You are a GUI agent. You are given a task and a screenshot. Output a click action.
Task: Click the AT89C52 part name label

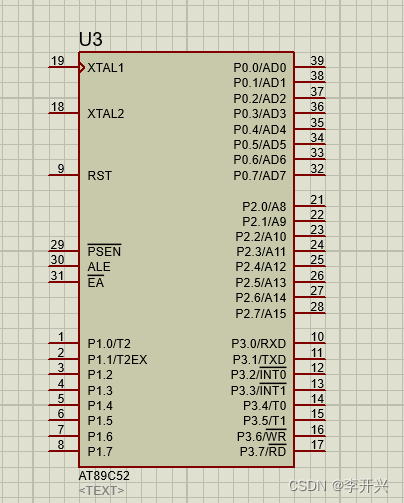(x=104, y=476)
